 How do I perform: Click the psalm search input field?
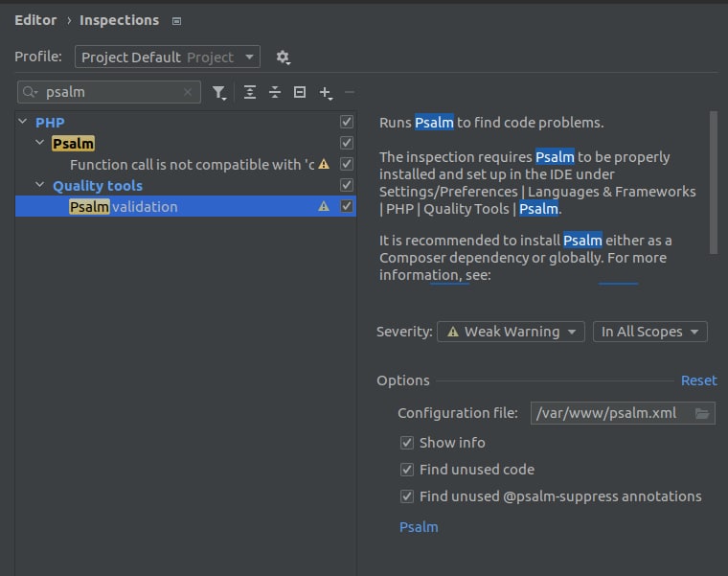(x=109, y=92)
